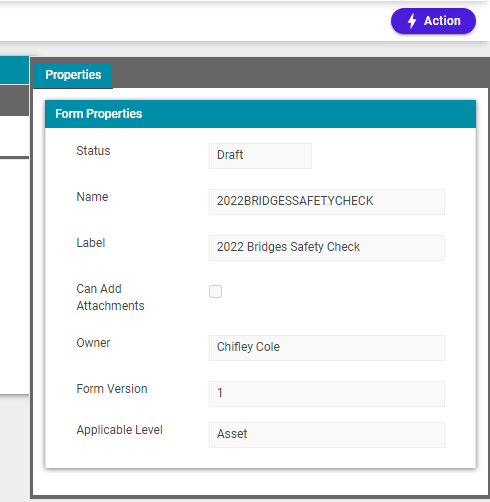
Task: Click the Form Version label
Action: (x=112, y=389)
